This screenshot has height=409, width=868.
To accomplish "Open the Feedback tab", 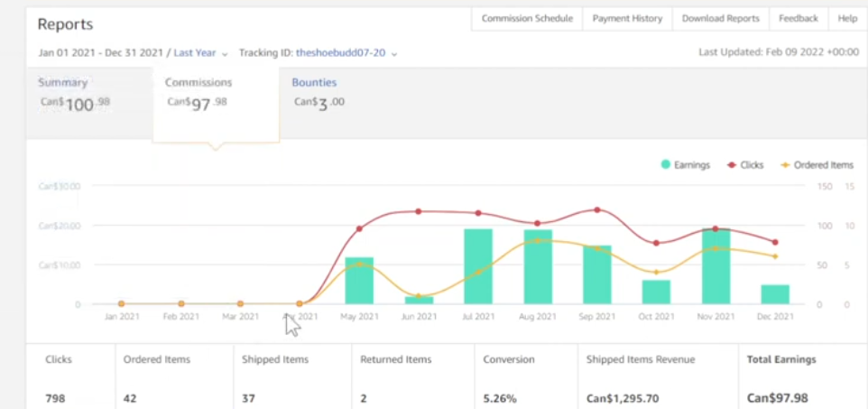I will coord(799,18).
